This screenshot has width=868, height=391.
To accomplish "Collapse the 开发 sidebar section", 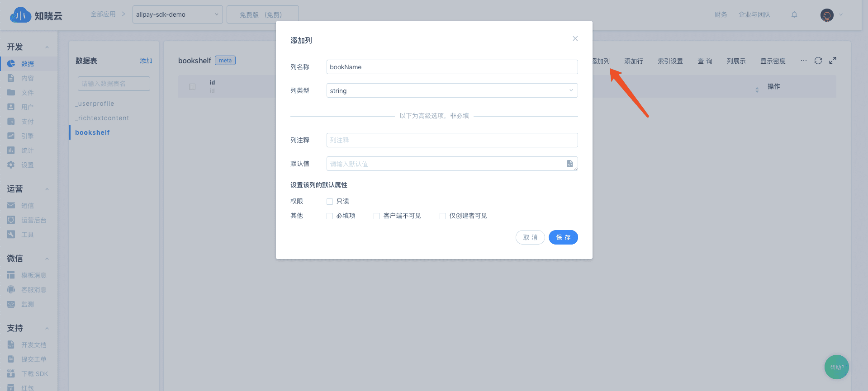I will 47,47.
